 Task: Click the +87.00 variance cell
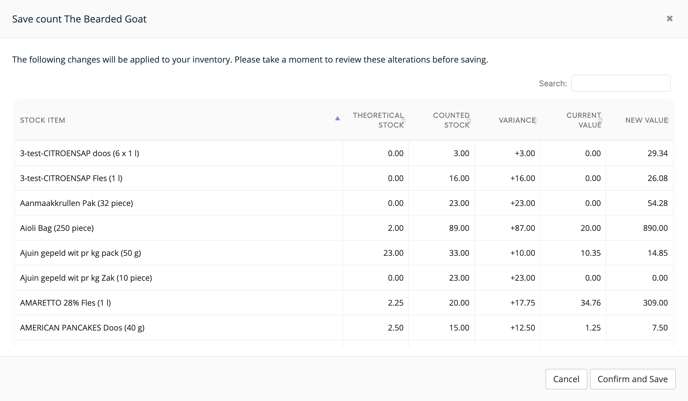(508, 228)
